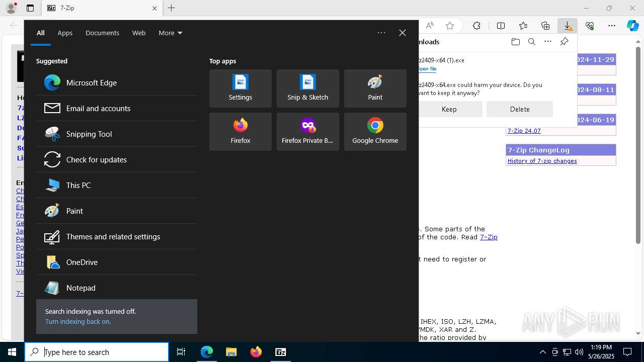Click Delete in Edge downloads panel
This screenshot has height=362, width=644.
tap(520, 109)
